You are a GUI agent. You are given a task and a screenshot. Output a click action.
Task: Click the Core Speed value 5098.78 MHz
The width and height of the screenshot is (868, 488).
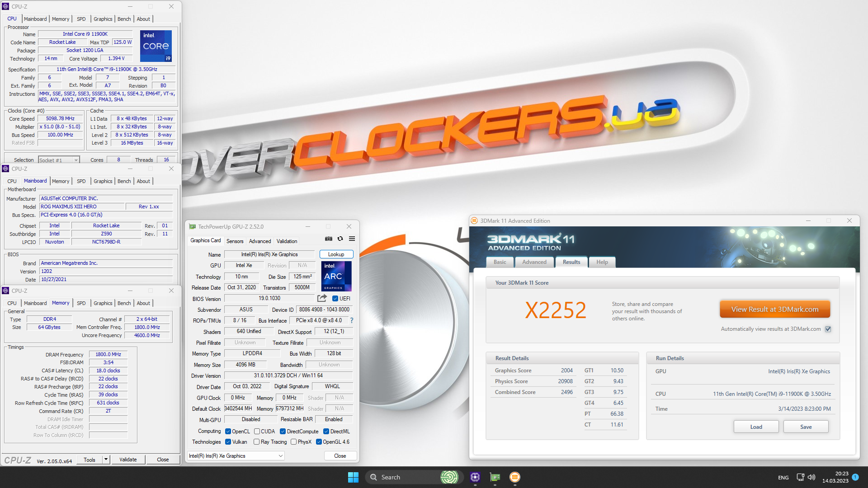[x=60, y=118]
